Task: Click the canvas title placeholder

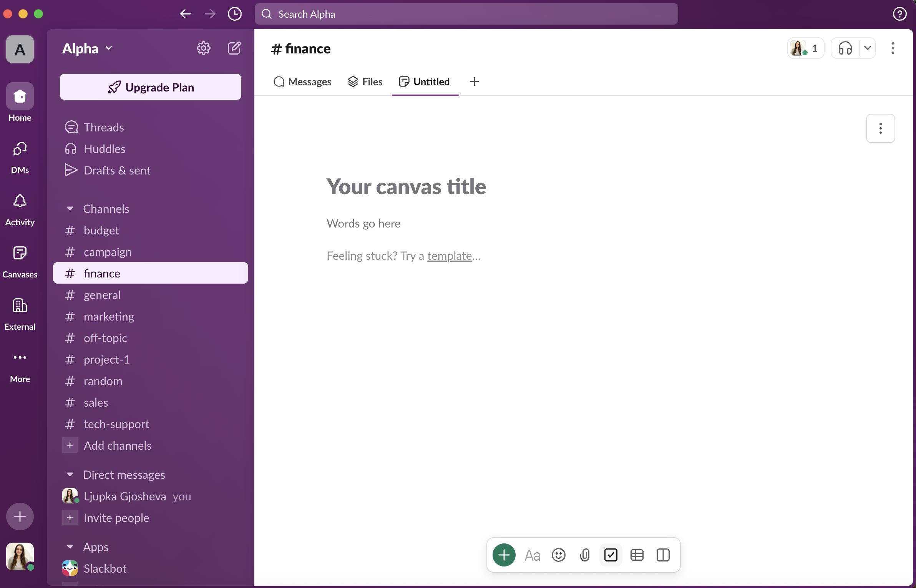Action: [x=406, y=187]
